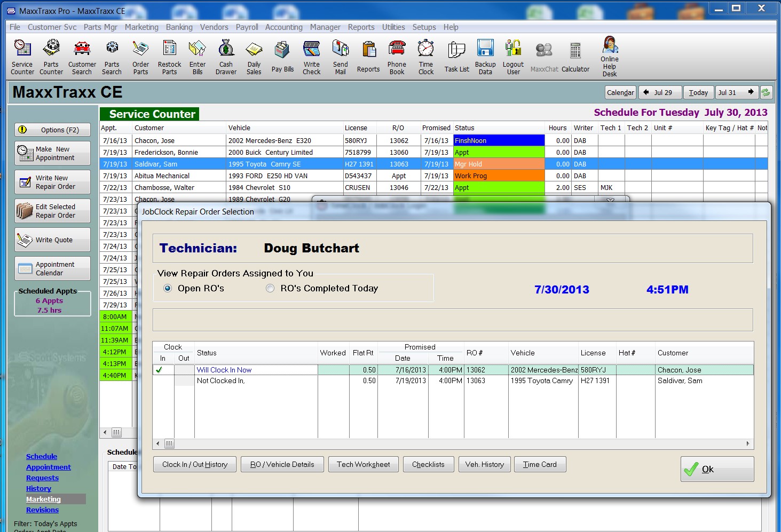
Task: Open the Write Check tool
Action: [312, 57]
